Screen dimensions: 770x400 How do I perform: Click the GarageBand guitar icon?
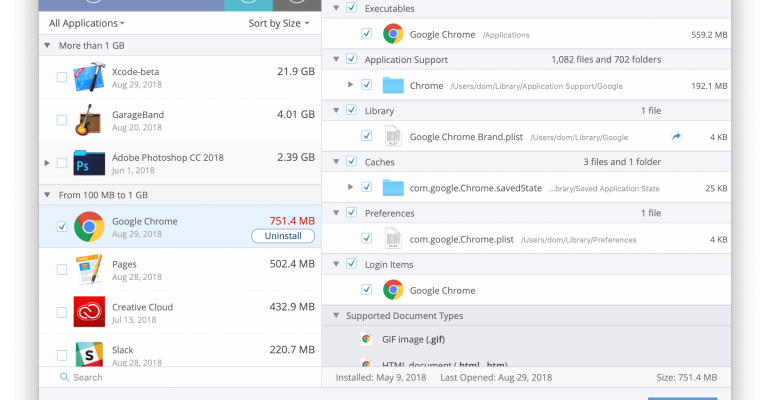pos(89,119)
